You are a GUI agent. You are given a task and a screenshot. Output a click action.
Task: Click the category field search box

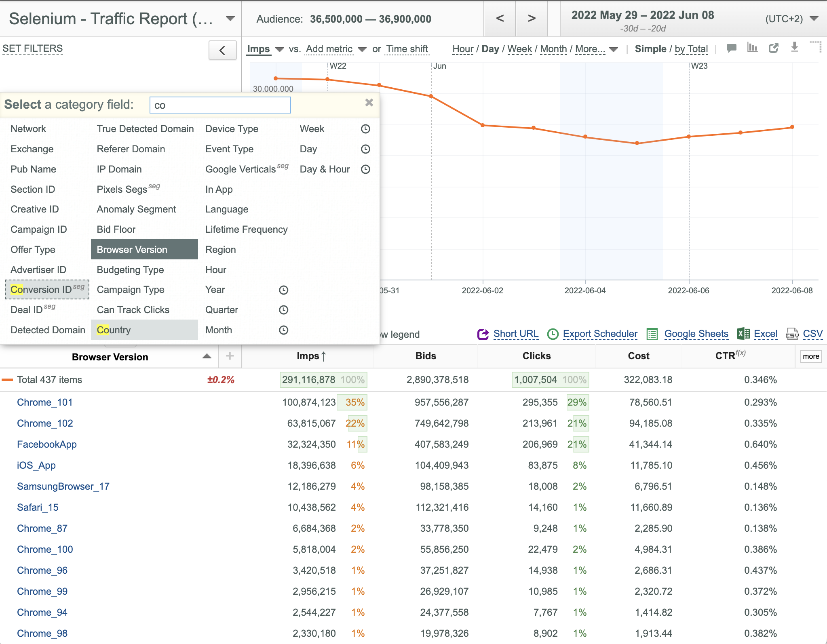pyautogui.click(x=220, y=105)
